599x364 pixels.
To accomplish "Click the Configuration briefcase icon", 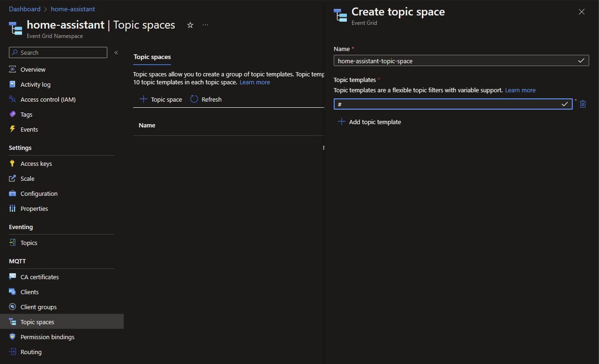I will tap(13, 193).
